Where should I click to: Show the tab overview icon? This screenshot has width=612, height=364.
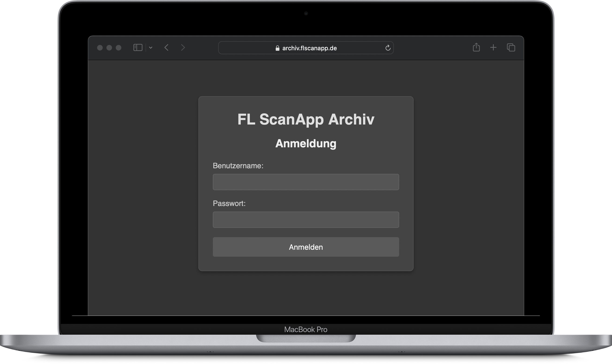click(x=511, y=47)
